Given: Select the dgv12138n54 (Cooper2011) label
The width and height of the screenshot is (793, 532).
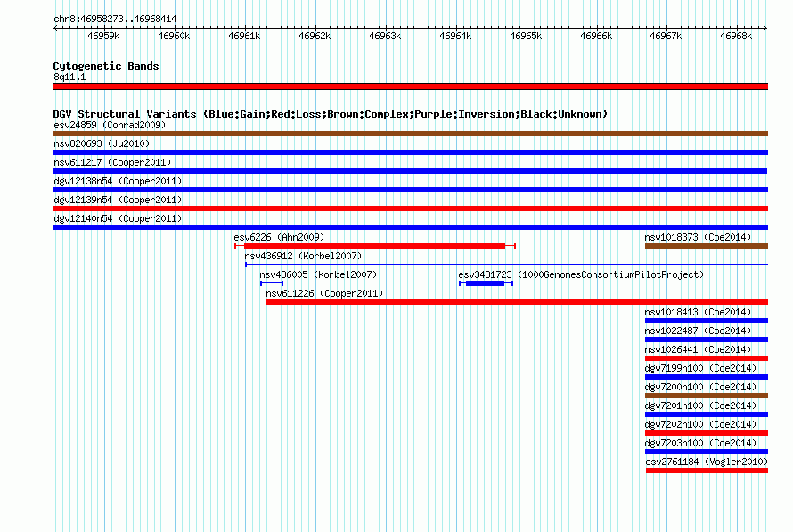Looking at the screenshot, I should tap(118, 181).
